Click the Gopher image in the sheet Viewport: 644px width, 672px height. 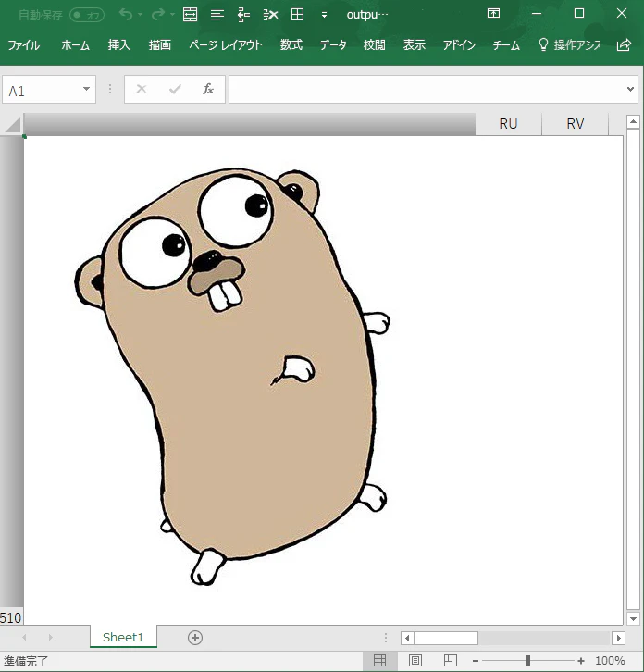click(232, 377)
